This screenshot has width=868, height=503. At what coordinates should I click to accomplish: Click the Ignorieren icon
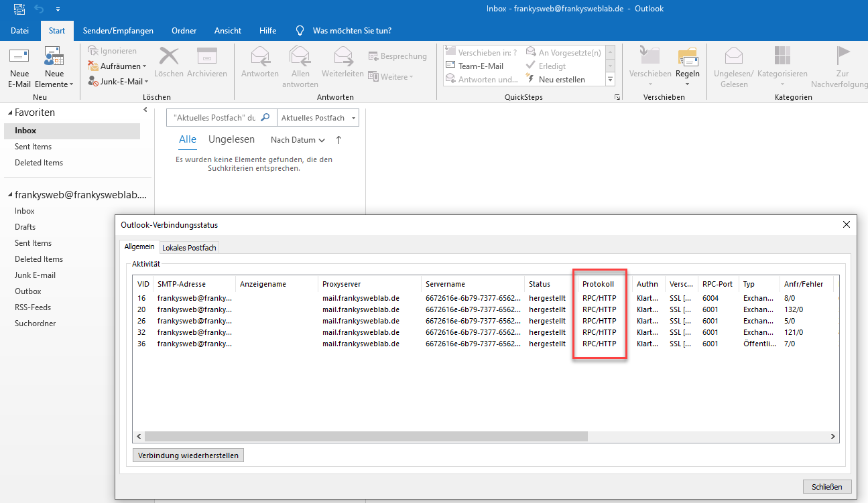pyautogui.click(x=95, y=51)
